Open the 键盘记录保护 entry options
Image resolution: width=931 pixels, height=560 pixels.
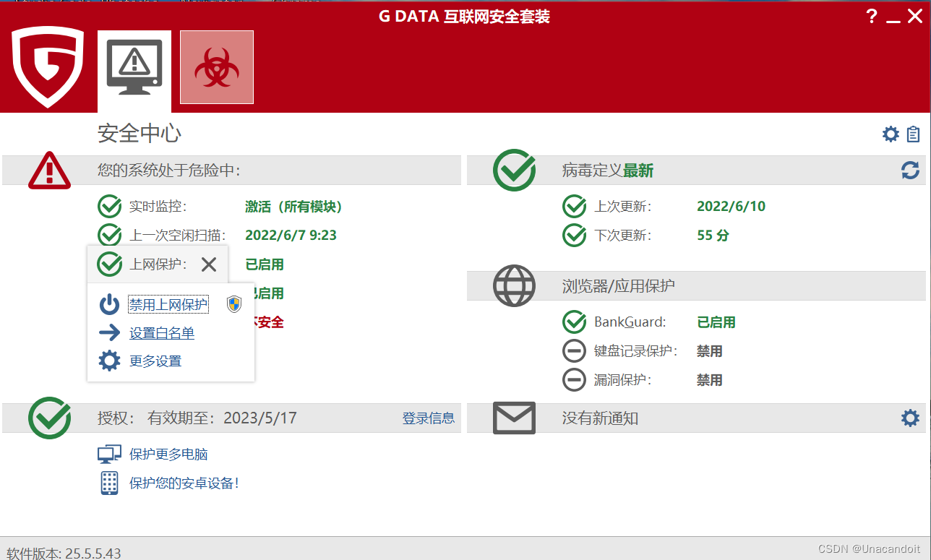(636, 351)
